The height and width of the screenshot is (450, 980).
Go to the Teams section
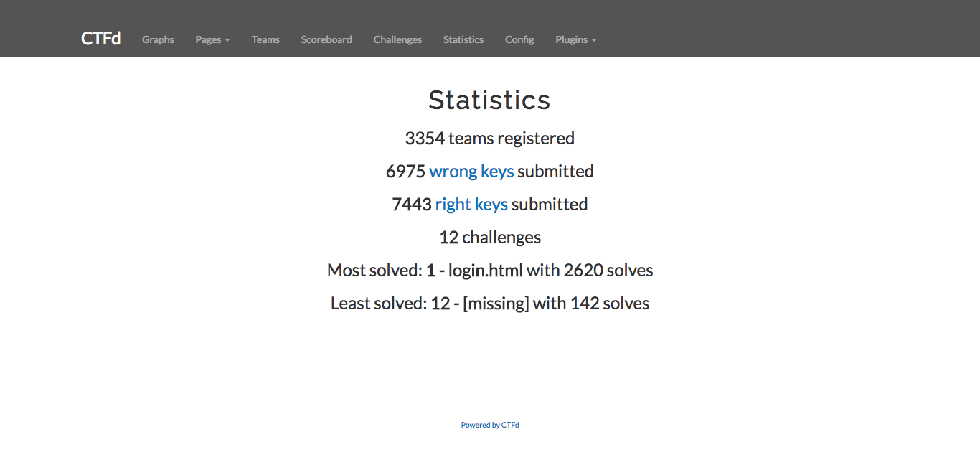click(x=265, y=39)
